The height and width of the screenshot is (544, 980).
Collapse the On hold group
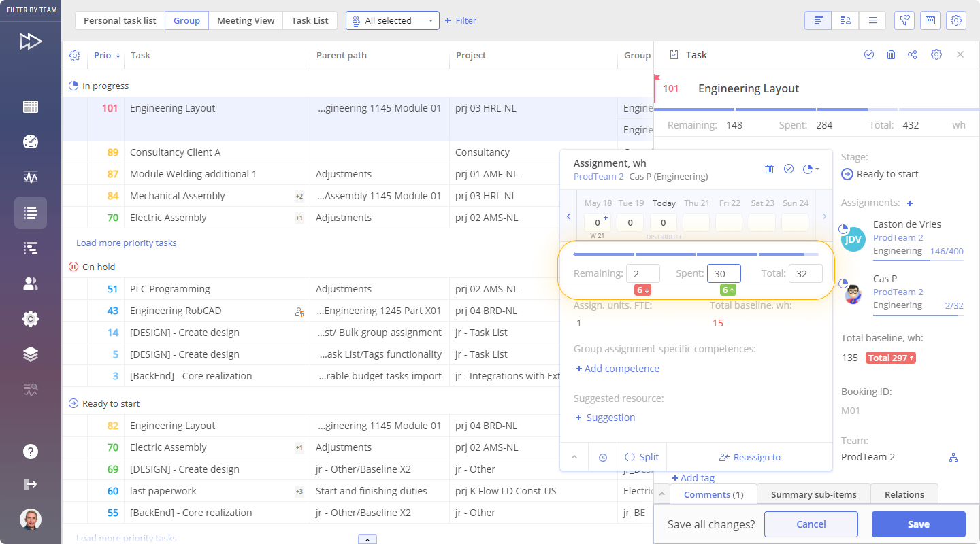click(74, 267)
